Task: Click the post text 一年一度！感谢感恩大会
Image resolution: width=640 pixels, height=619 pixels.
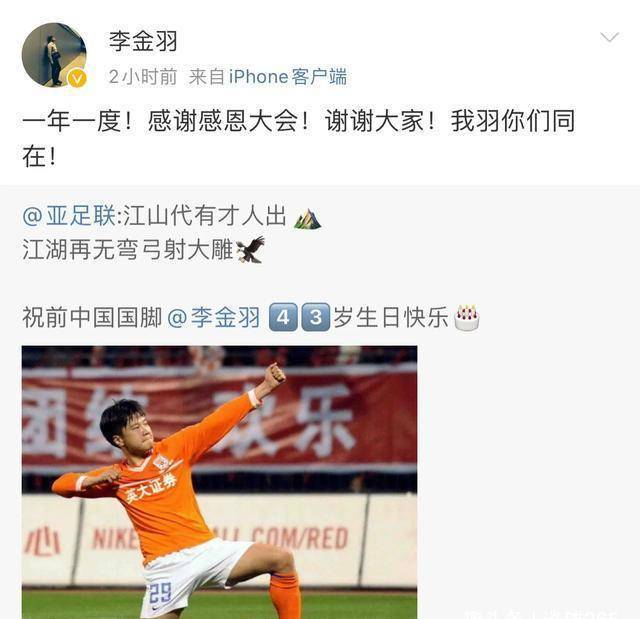Action: (166, 121)
